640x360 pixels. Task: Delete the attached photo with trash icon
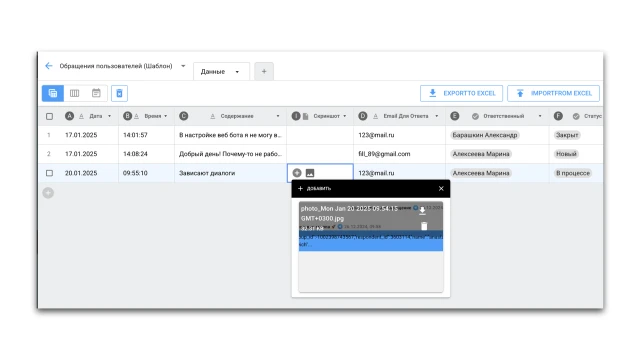pos(424,226)
